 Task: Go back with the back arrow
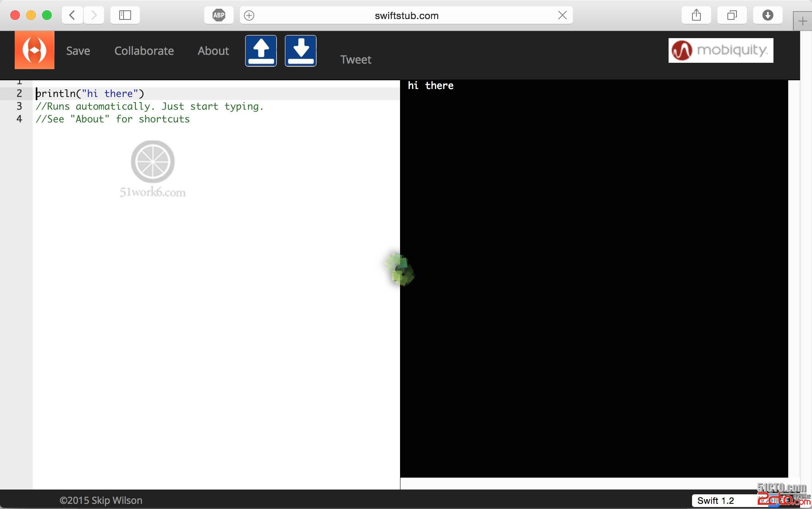coord(72,15)
